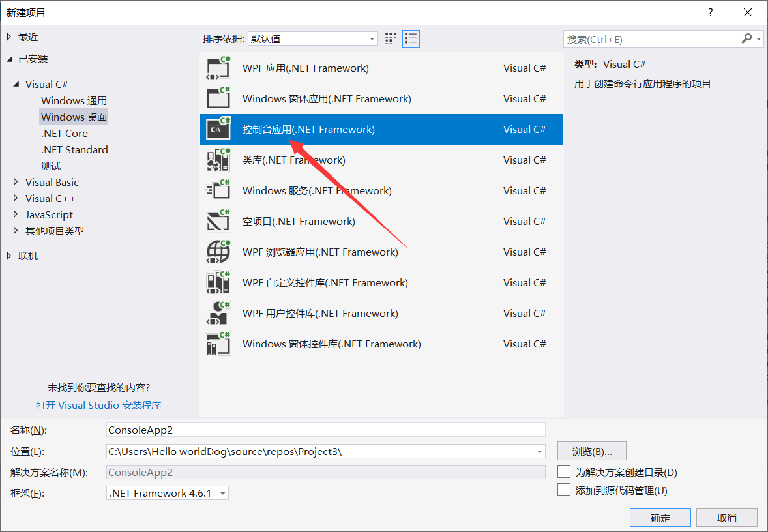
Task: Collapse the 已安装 tree node
Action: coord(10,59)
